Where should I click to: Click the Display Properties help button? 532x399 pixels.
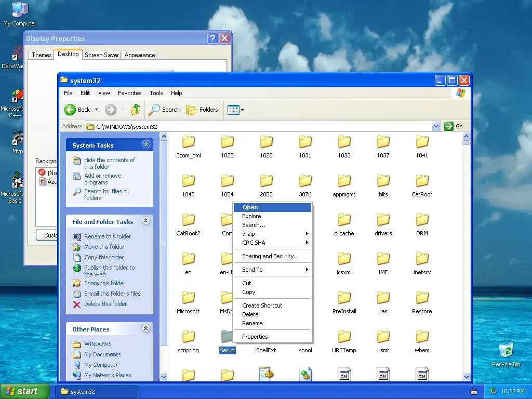[x=212, y=38]
